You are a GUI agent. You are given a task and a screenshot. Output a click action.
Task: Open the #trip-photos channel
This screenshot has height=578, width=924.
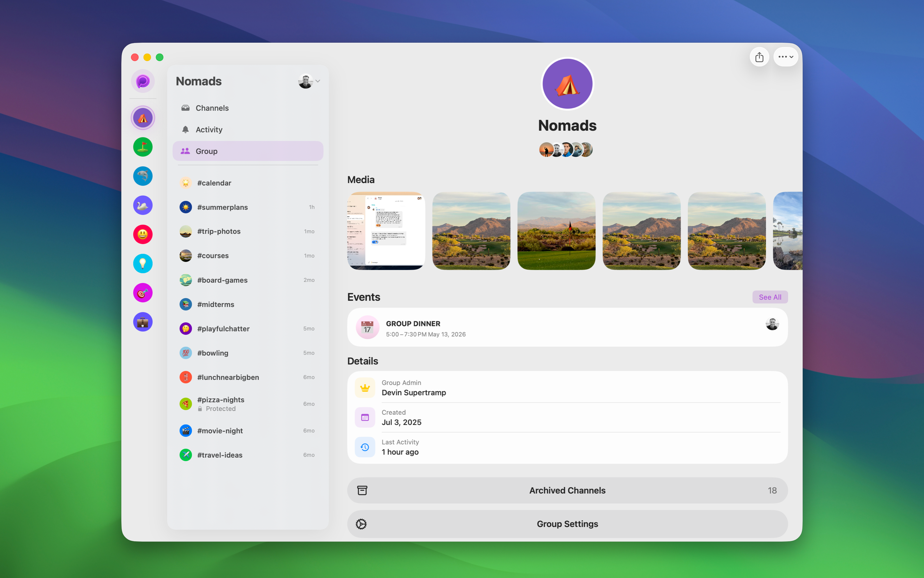click(248, 231)
